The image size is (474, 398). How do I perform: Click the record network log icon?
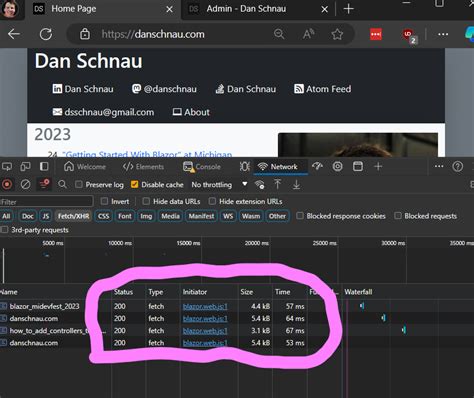click(x=7, y=184)
